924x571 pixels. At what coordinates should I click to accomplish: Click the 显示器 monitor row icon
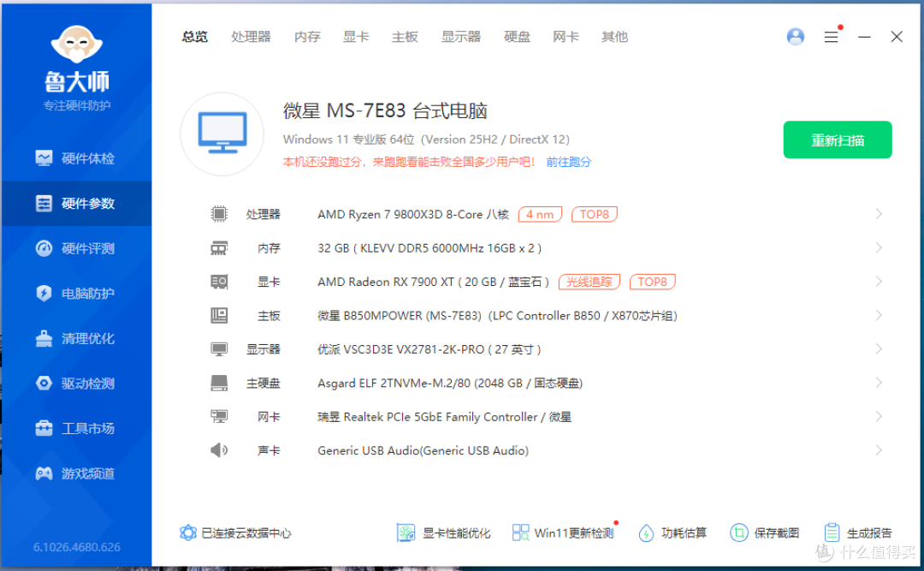tap(219, 349)
